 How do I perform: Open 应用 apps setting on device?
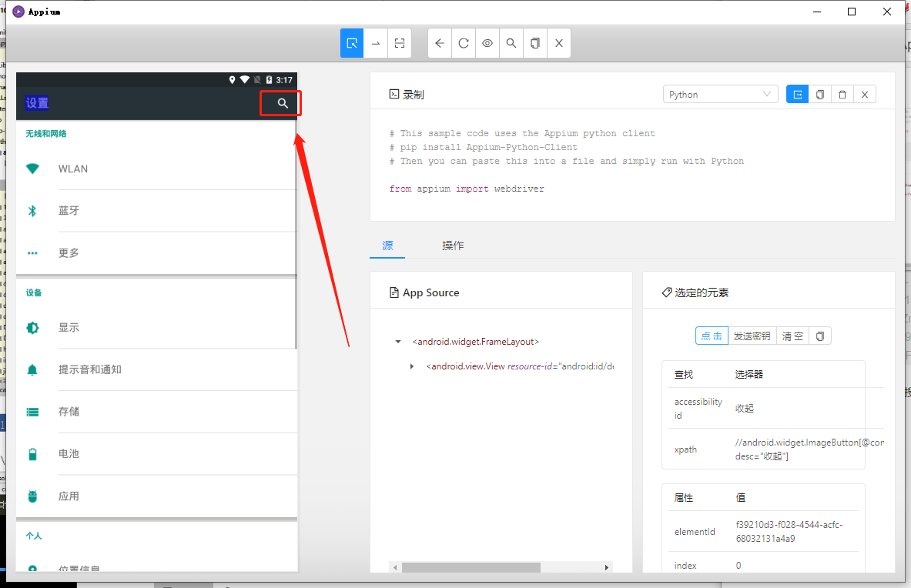157,496
